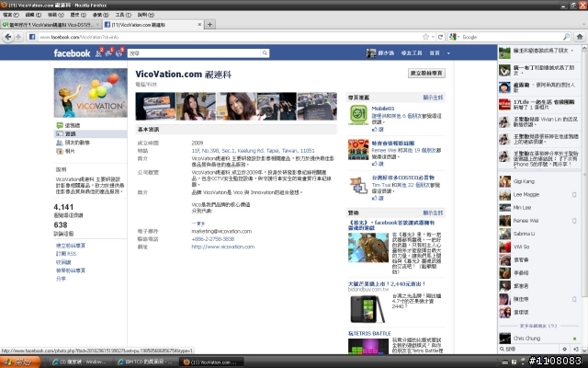The height and width of the screenshot is (368, 588).
Task: Expand the 'more' link in description
Action: (x=198, y=224)
